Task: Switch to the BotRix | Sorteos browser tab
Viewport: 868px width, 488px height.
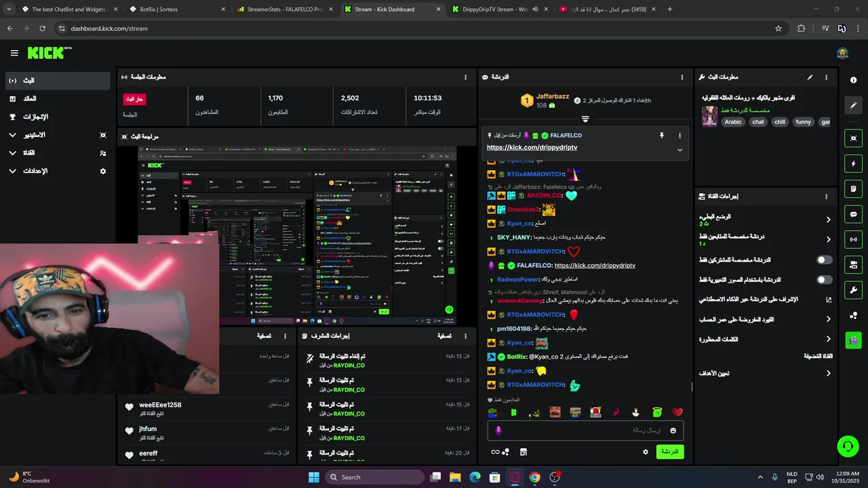Action: click(178, 9)
